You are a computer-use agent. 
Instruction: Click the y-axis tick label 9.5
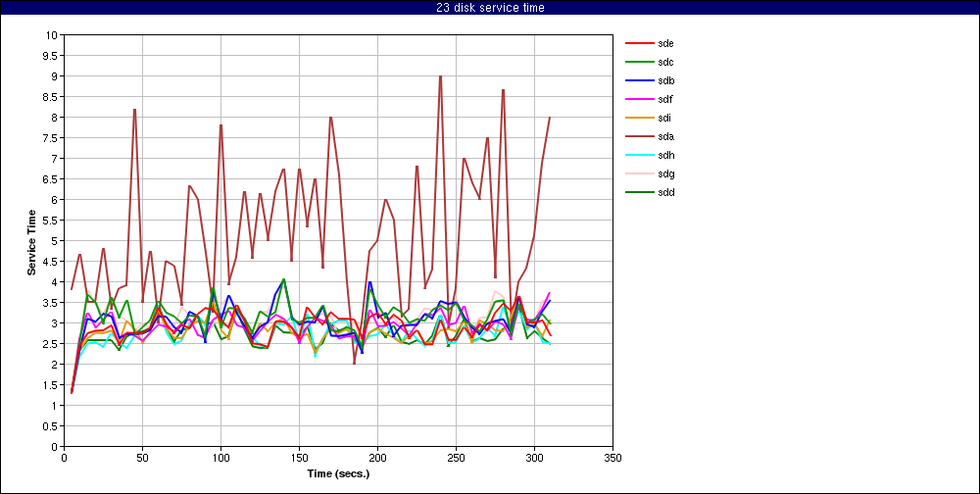pyautogui.click(x=51, y=56)
